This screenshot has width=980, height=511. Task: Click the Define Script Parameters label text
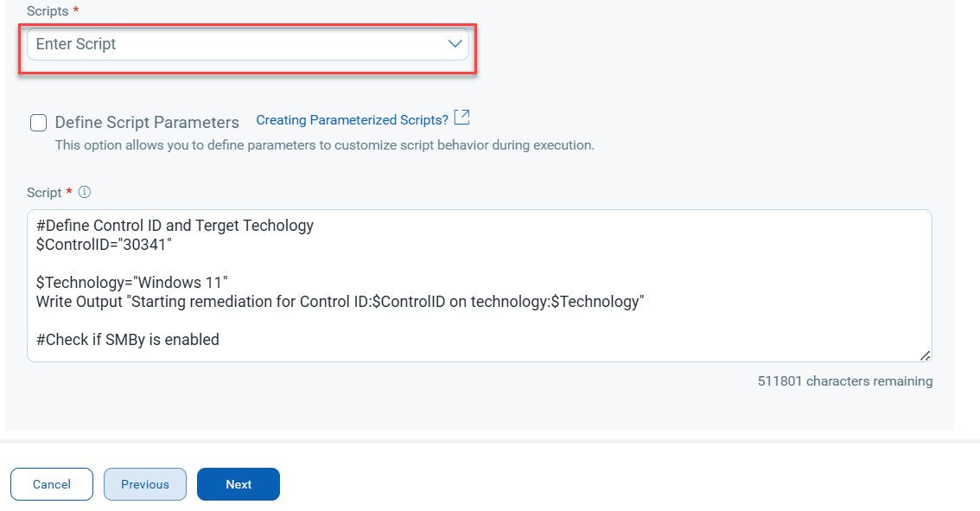coord(147,123)
